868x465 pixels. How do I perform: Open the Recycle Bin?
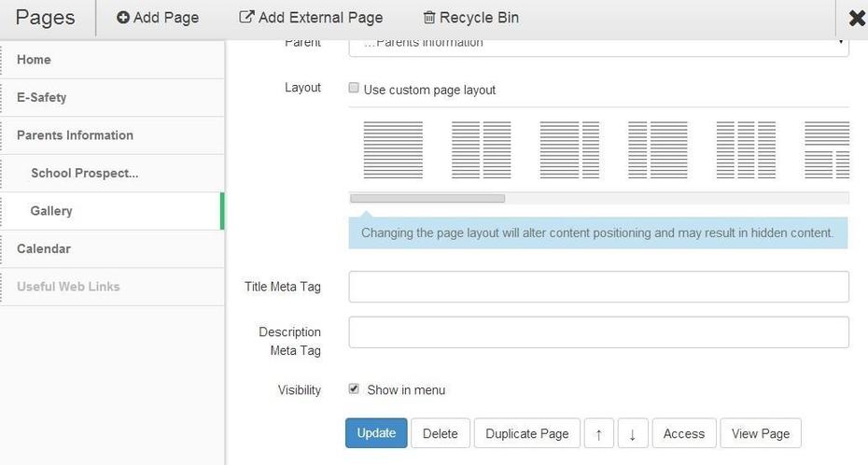click(x=471, y=18)
